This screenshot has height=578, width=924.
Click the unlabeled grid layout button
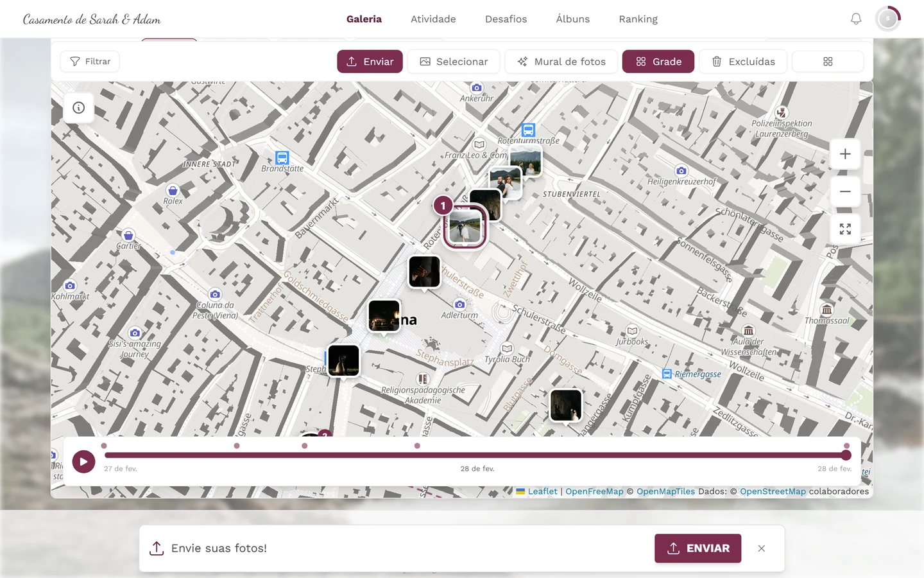point(828,62)
